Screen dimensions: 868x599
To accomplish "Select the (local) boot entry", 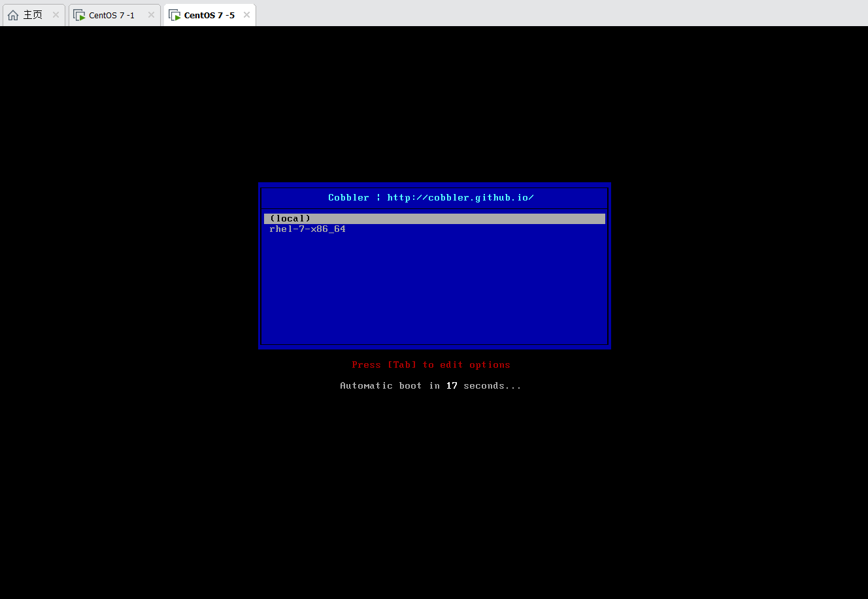I will (435, 219).
